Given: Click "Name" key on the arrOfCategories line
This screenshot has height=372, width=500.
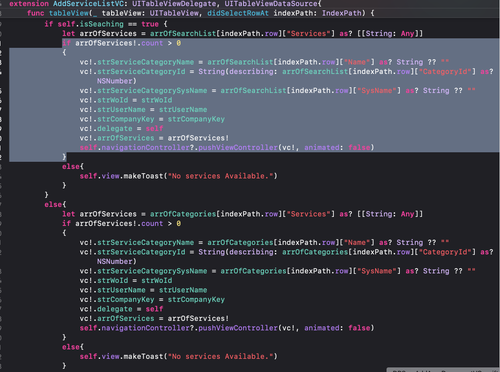Looking at the screenshot, I should [x=357, y=242].
